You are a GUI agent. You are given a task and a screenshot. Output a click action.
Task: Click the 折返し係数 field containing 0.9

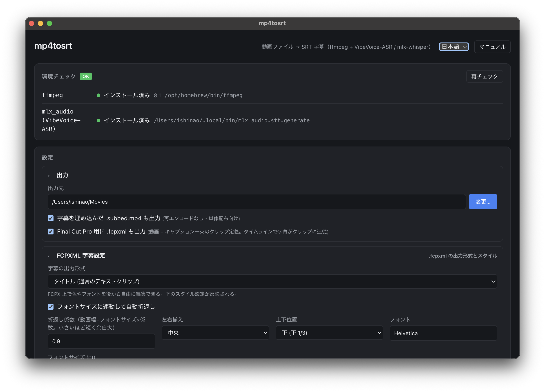point(101,341)
